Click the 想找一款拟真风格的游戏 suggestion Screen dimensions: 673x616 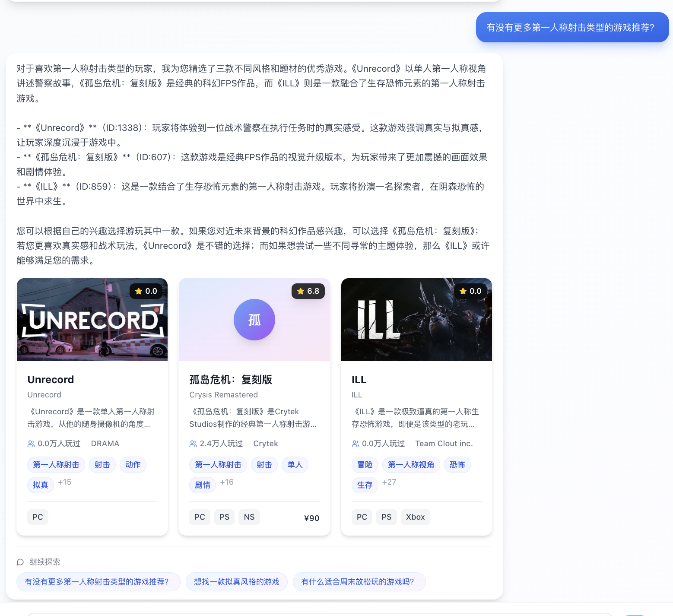(236, 581)
